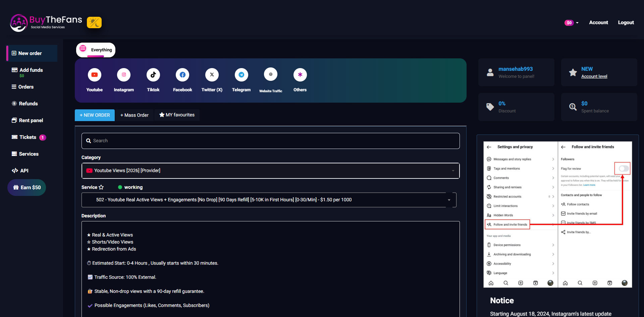Open the Website Traffic category icon
644x317 pixels.
[x=271, y=74]
